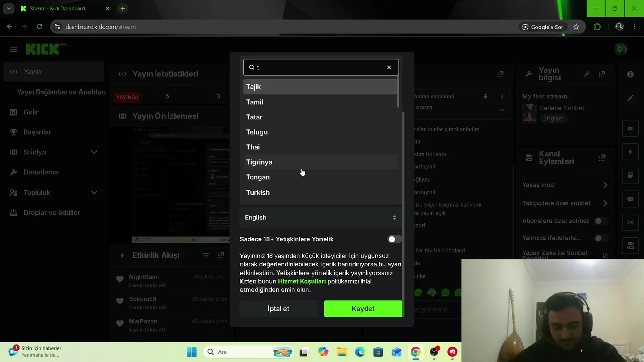The image size is (644, 362).
Task: Open File Explorer from the taskbar
Action: pyautogui.click(x=341, y=352)
